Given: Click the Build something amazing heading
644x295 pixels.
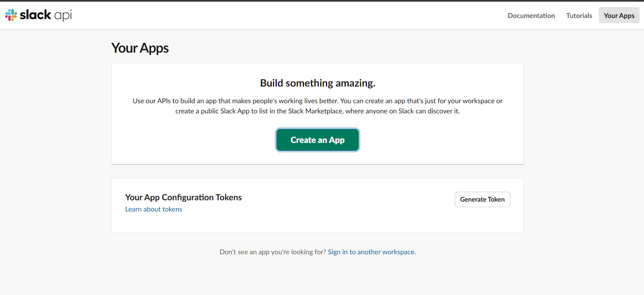Looking at the screenshot, I should tap(318, 83).
